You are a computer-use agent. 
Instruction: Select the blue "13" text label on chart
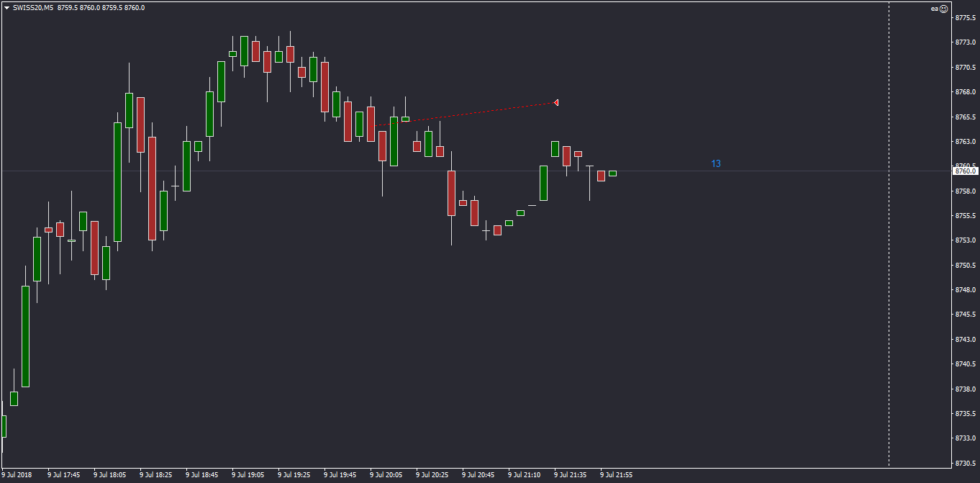716,163
